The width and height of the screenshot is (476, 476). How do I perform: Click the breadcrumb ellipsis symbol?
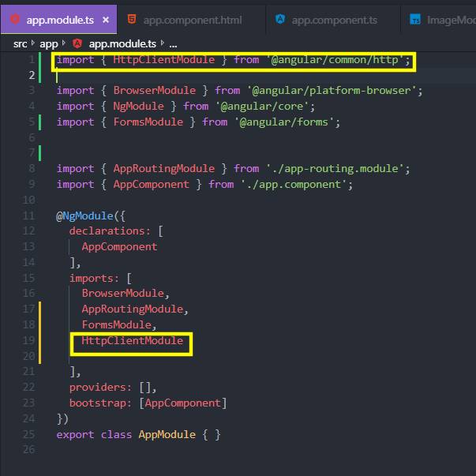coord(173,45)
